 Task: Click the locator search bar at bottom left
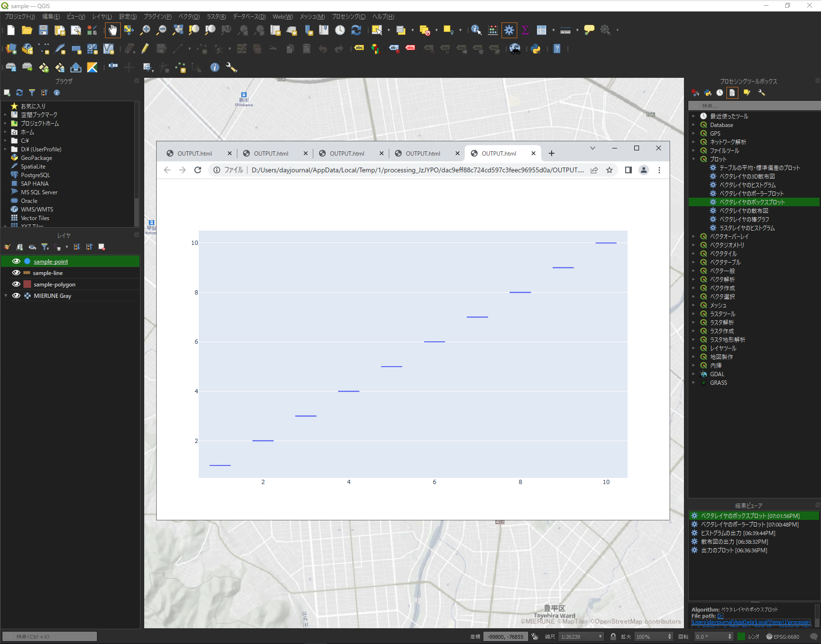click(50, 636)
